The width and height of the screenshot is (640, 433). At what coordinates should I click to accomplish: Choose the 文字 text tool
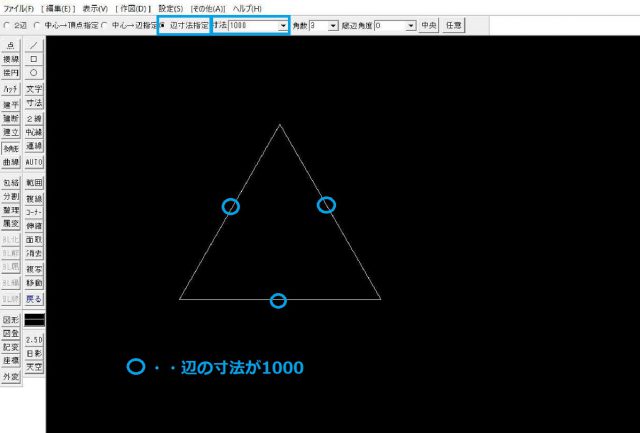[x=34, y=89]
